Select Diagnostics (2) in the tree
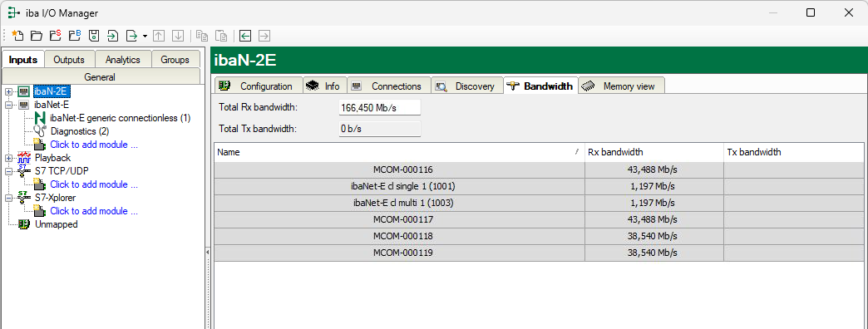 tap(80, 131)
